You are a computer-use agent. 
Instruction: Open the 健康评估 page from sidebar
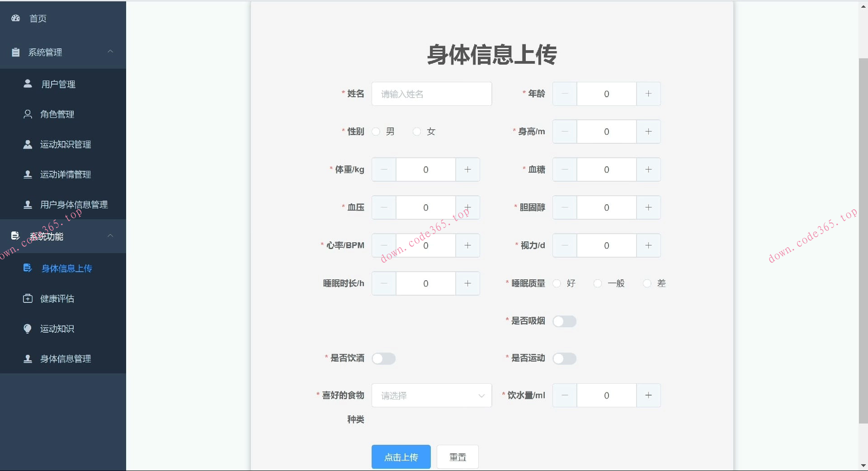(56, 298)
